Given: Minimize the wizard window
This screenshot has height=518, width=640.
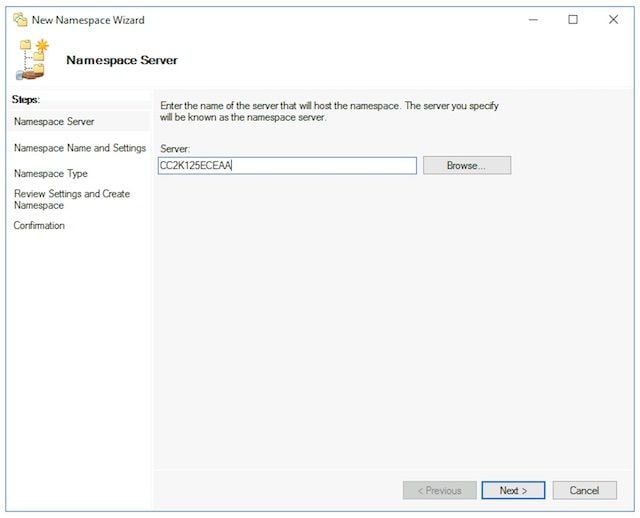Looking at the screenshot, I should pos(533,20).
